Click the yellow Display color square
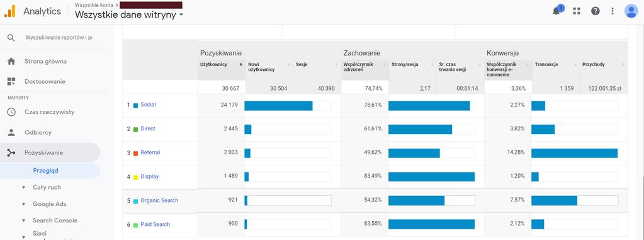The image size is (644, 240). (135, 177)
